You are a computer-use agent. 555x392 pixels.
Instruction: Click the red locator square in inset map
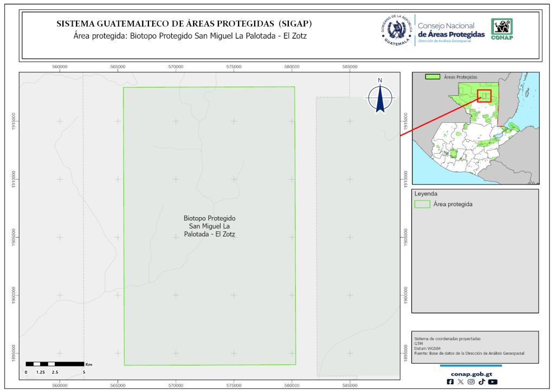tap(485, 96)
